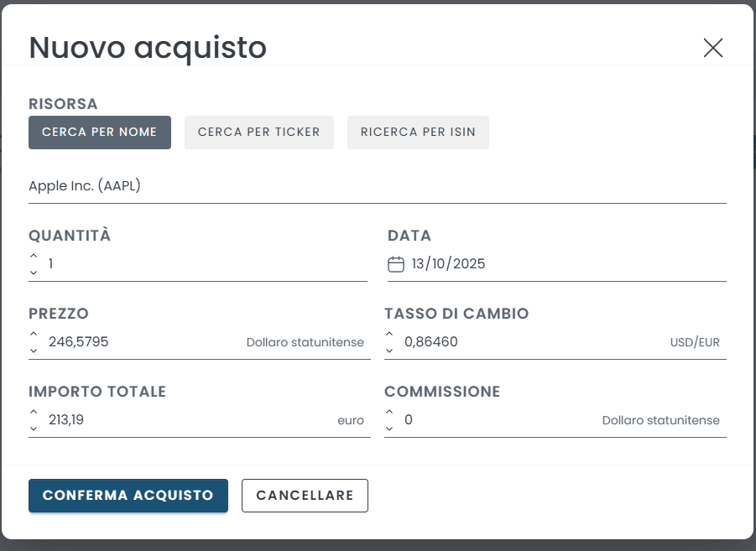Toggle search mode to ticker-based lookup
The height and width of the screenshot is (551, 756).
(258, 132)
